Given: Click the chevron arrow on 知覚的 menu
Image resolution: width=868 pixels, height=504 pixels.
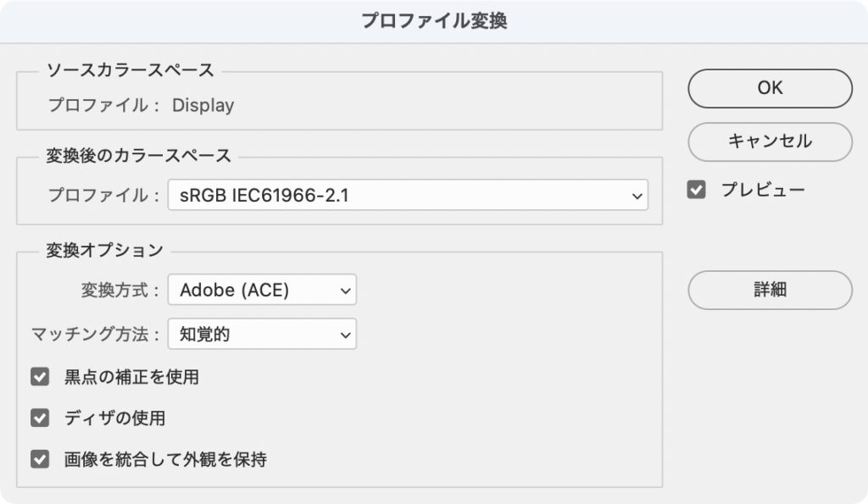Looking at the screenshot, I should (x=345, y=335).
